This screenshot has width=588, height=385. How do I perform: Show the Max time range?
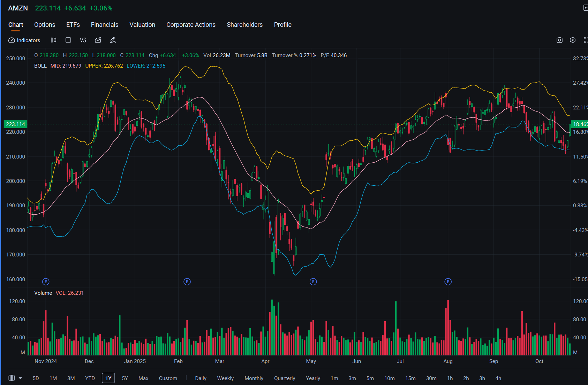(143, 378)
